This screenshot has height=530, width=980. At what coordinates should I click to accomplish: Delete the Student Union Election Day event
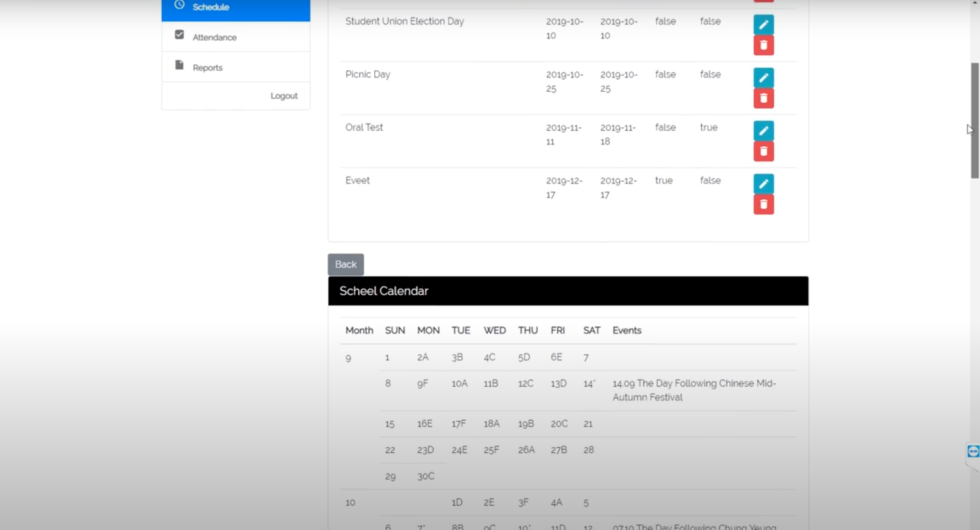pos(763,45)
